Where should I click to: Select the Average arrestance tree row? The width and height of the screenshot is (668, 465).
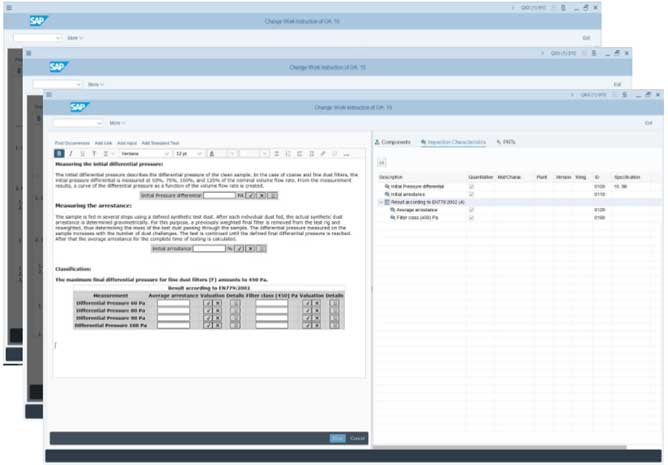518,210
